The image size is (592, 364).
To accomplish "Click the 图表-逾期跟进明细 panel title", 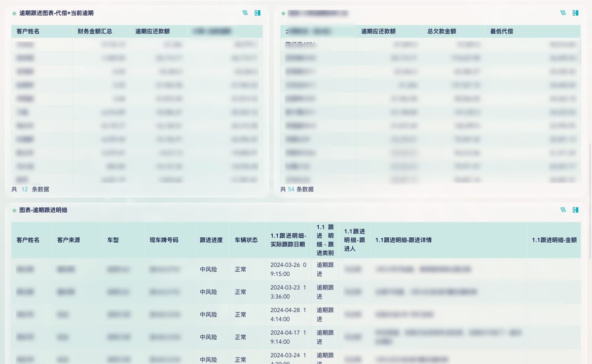I will click(43, 210).
